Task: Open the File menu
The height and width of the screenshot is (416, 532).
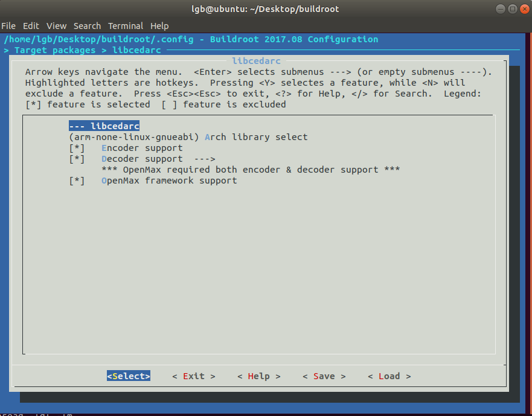Action: point(8,26)
